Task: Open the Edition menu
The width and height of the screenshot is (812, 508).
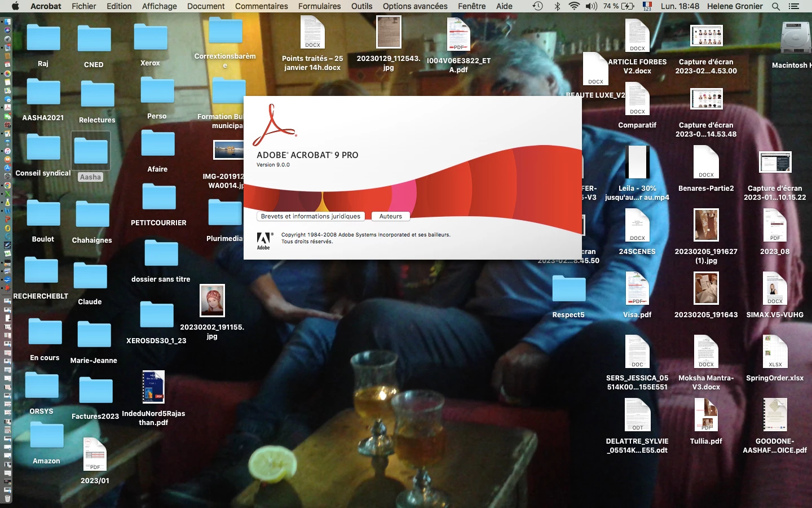Action: click(119, 6)
